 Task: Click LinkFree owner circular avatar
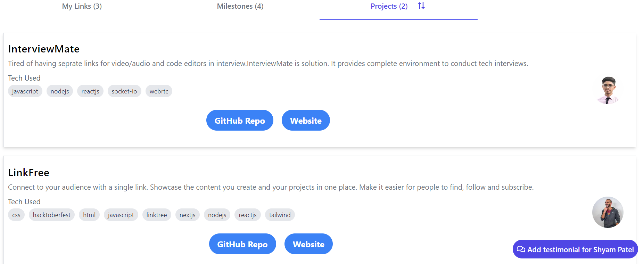pyautogui.click(x=608, y=212)
